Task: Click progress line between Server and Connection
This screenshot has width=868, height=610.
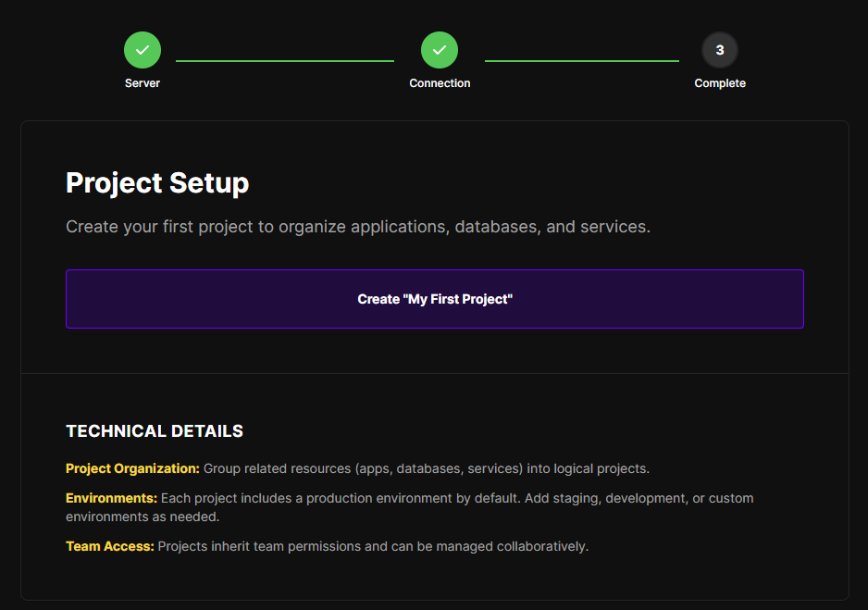Action: coord(285,61)
